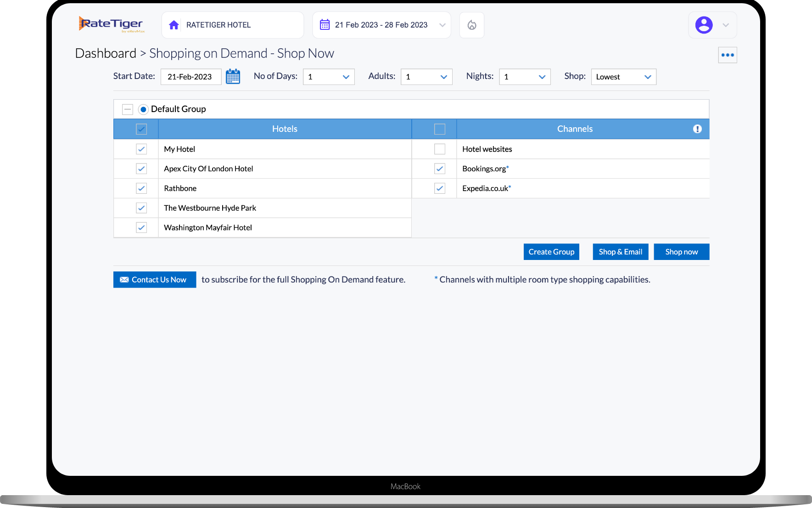Viewport: 812px width, 508px height.
Task: Uncheck the My Hotel checkbox
Action: coord(141,149)
